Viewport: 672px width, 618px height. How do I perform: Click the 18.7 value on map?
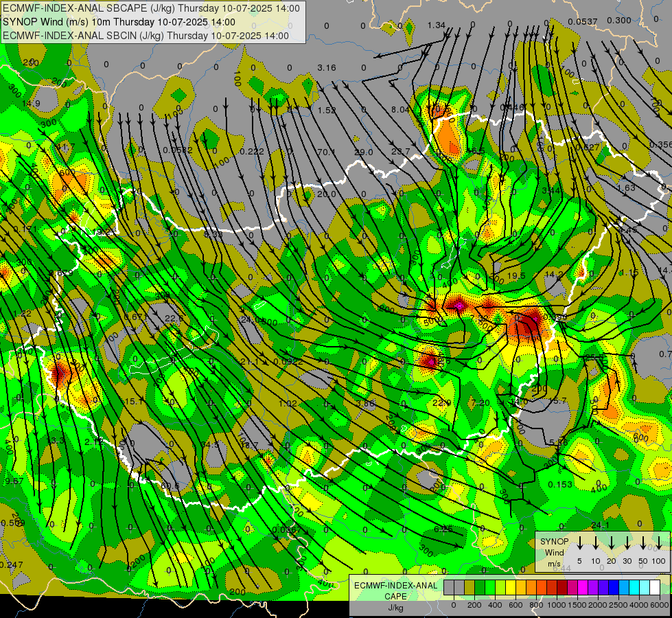[249, 445]
